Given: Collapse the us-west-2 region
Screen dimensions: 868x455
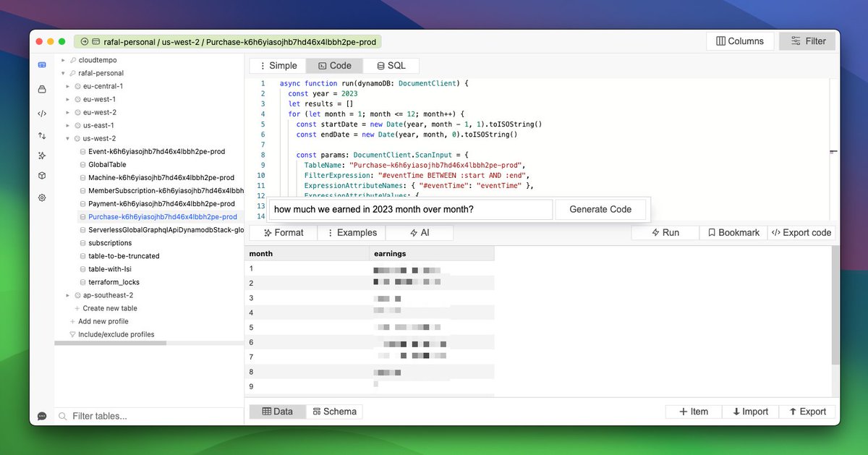Looking at the screenshot, I should pos(68,138).
